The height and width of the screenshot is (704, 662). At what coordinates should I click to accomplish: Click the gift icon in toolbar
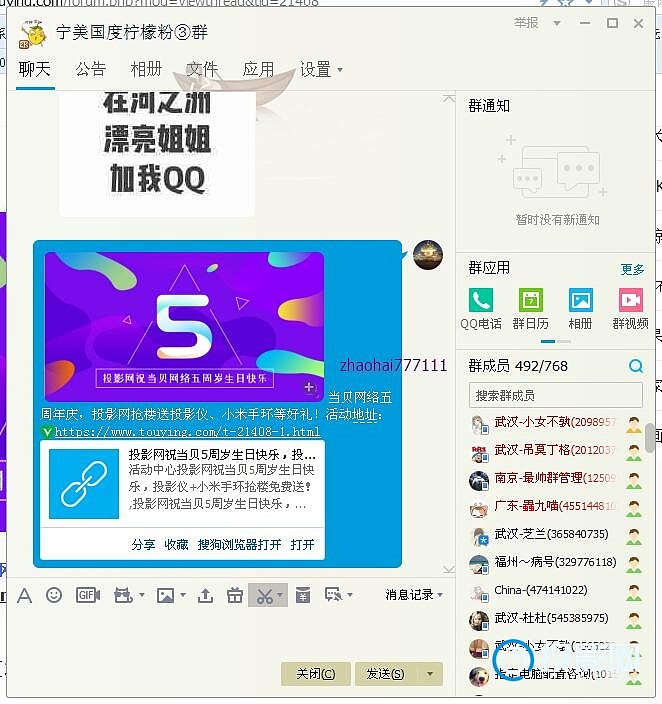[x=234, y=595]
